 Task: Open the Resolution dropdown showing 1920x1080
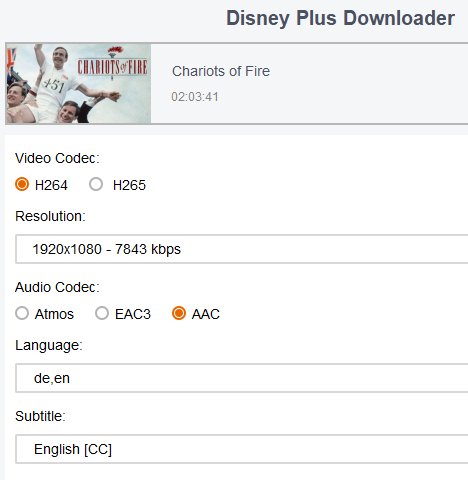coord(242,249)
